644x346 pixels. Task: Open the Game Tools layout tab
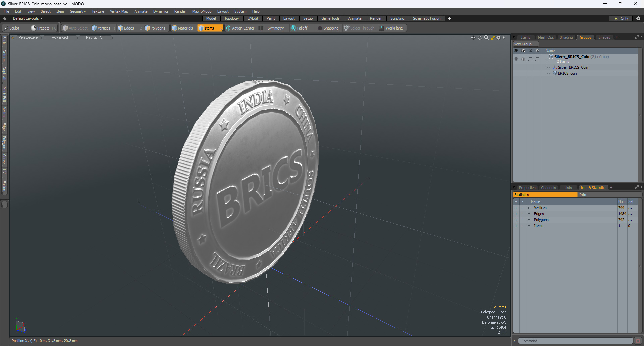coord(330,18)
